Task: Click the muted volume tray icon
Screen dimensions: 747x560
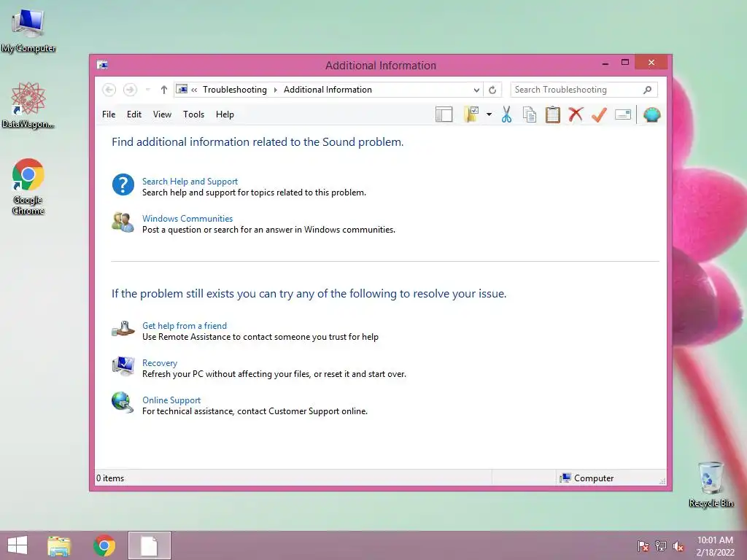Action: [678, 546]
